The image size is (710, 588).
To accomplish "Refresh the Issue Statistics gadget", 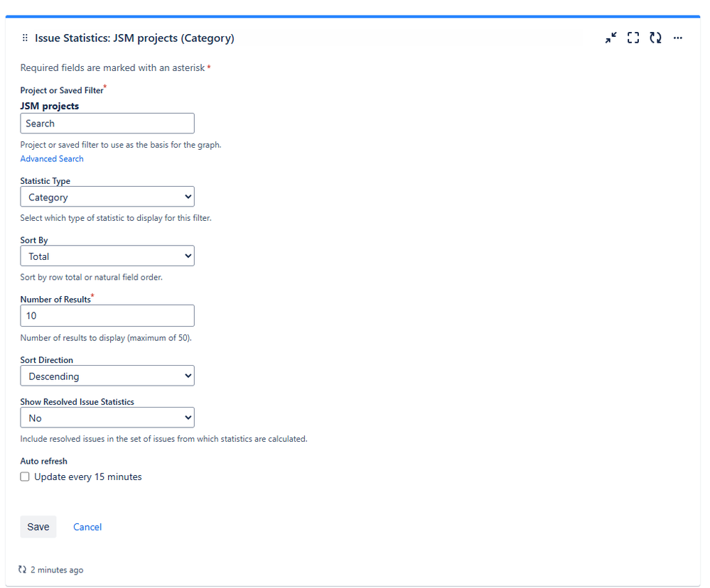I will 655,38.
